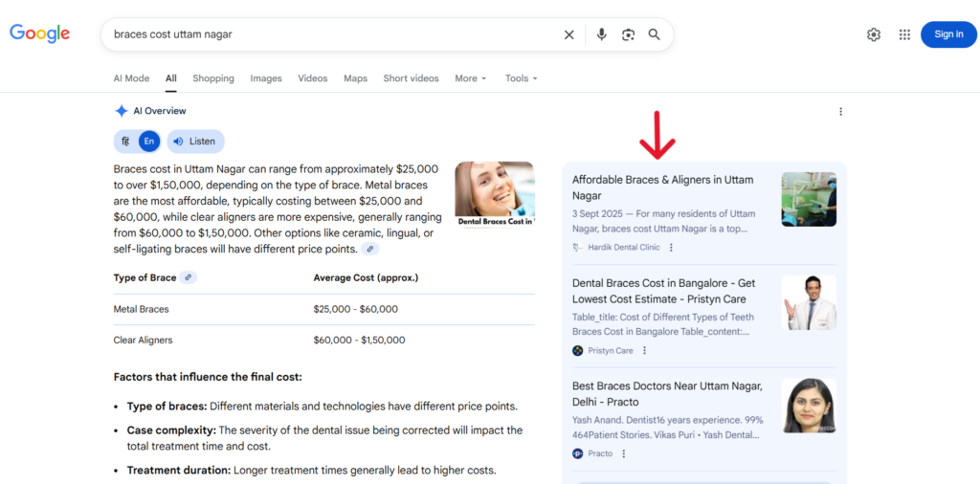Open the Shopping tab

[213, 78]
